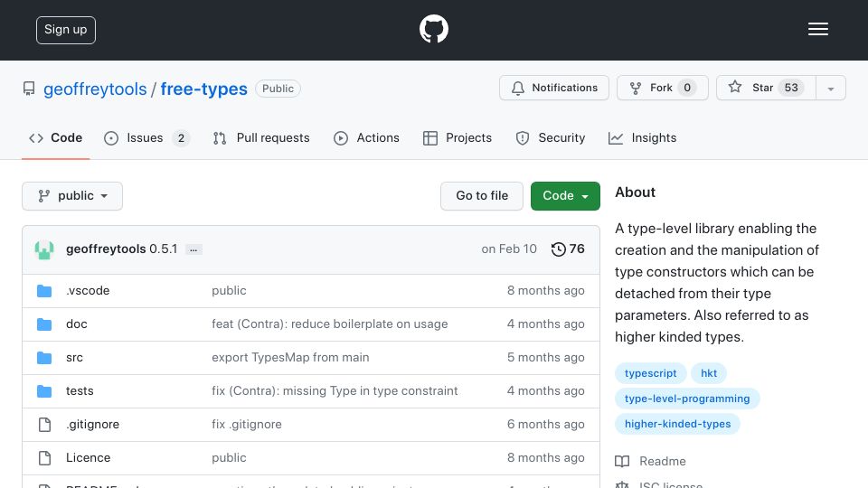Open the Insights tab
868x488 pixels.
(642, 137)
